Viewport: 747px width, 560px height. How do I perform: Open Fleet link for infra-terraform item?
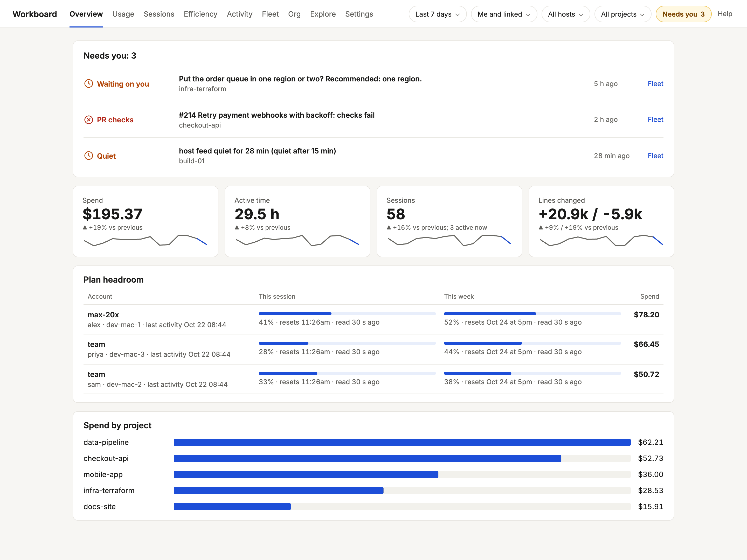point(655,84)
